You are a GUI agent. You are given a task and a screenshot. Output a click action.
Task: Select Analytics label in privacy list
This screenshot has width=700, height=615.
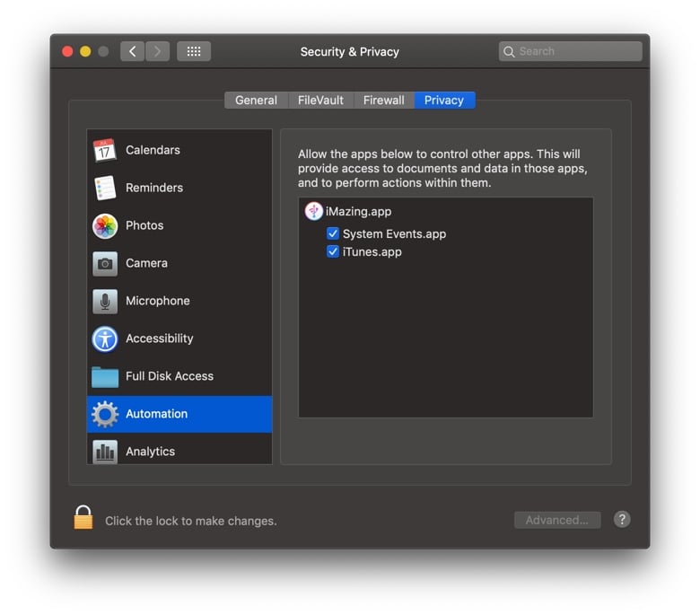[150, 452]
